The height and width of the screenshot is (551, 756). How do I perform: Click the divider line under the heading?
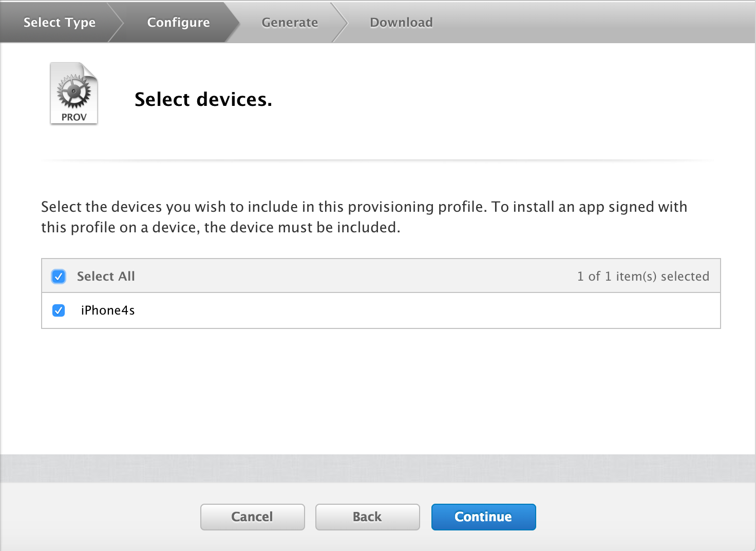[378, 161]
